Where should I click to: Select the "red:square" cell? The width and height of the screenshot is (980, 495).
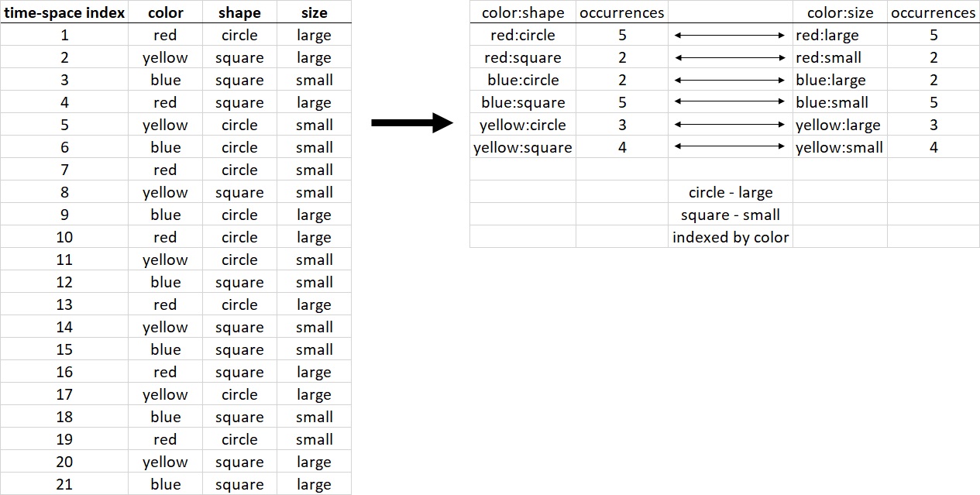click(523, 57)
